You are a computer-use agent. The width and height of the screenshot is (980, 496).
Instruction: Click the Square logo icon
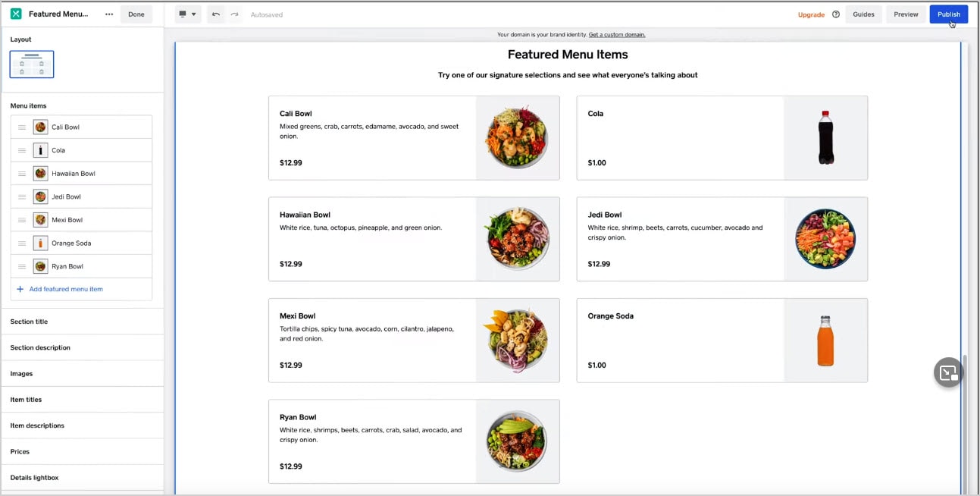pyautogui.click(x=16, y=14)
